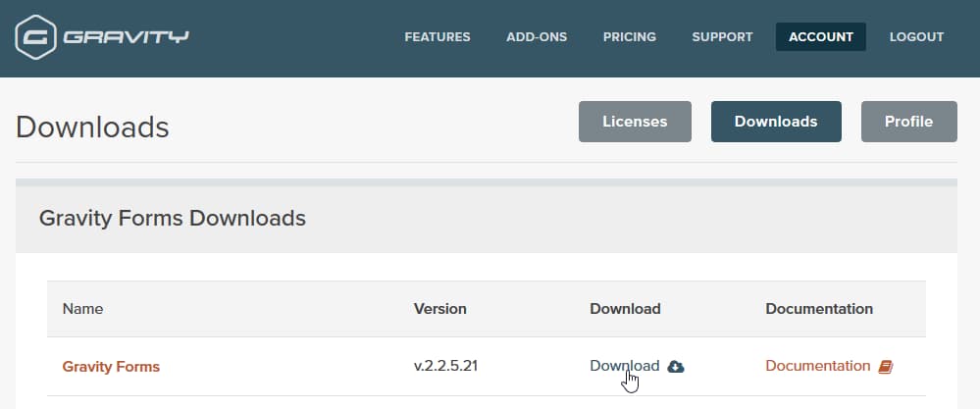Open the Gravity Forms Documentation link
This screenshot has width=980, height=409.
(x=818, y=366)
